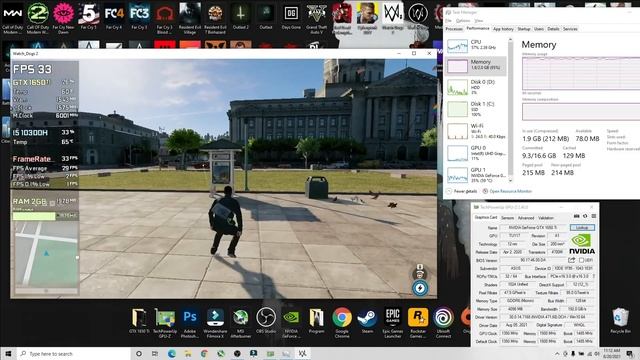Launch the Google Chrome desktop icon
This screenshot has width=640, height=360.
tap(342, 322)
